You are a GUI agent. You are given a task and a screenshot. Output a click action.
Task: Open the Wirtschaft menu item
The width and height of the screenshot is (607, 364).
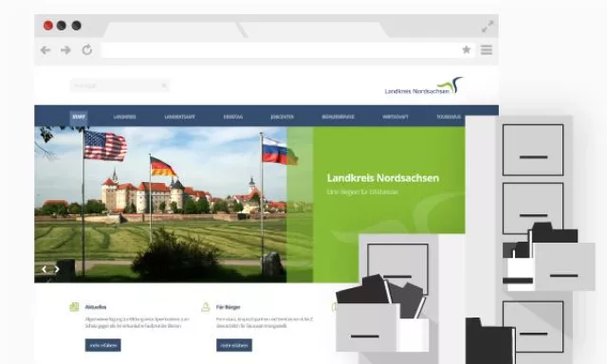click(395, 117)
